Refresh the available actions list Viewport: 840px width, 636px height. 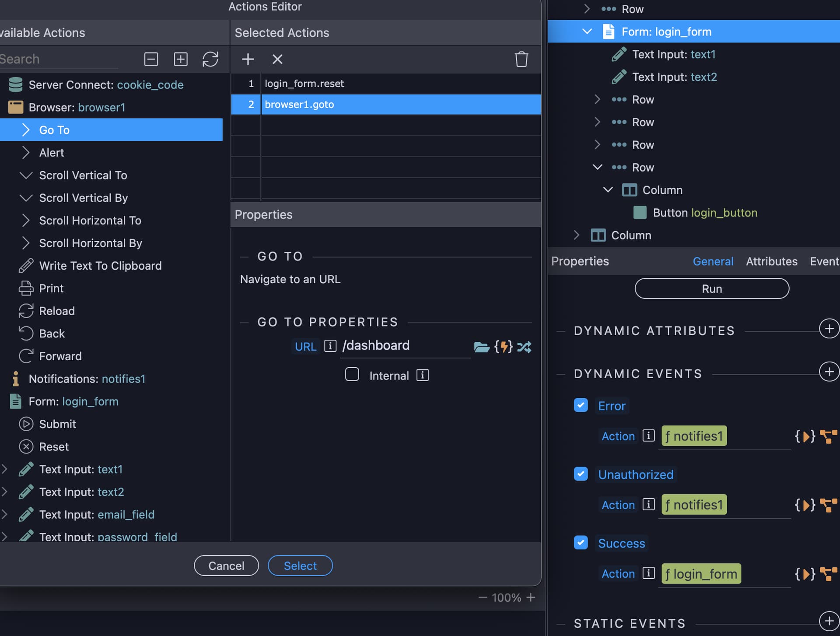(210, 59)
